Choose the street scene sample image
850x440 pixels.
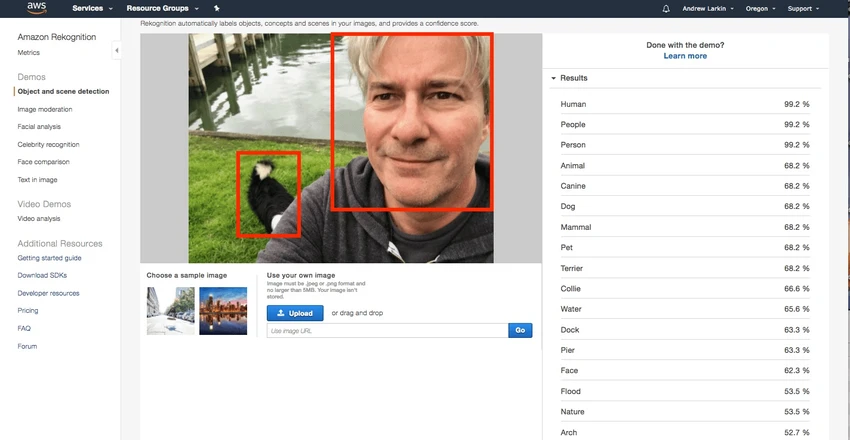[171, 311]
